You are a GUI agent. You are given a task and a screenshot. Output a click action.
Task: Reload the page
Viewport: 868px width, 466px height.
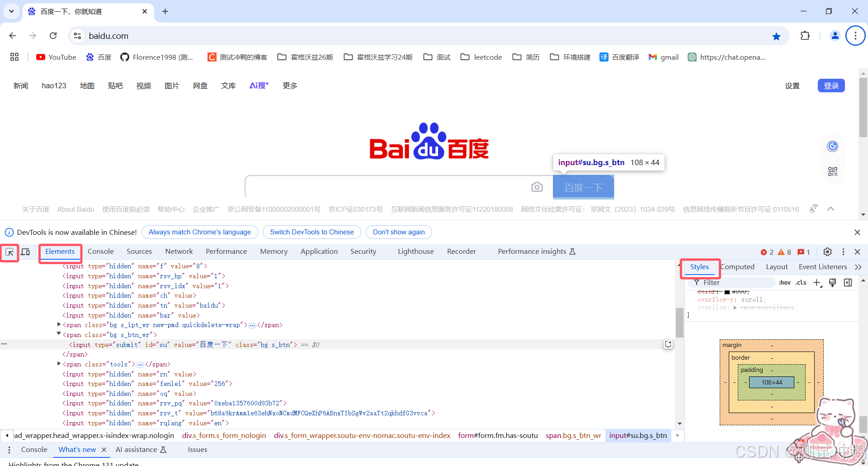pyautogui.click(x=53, y=36)
